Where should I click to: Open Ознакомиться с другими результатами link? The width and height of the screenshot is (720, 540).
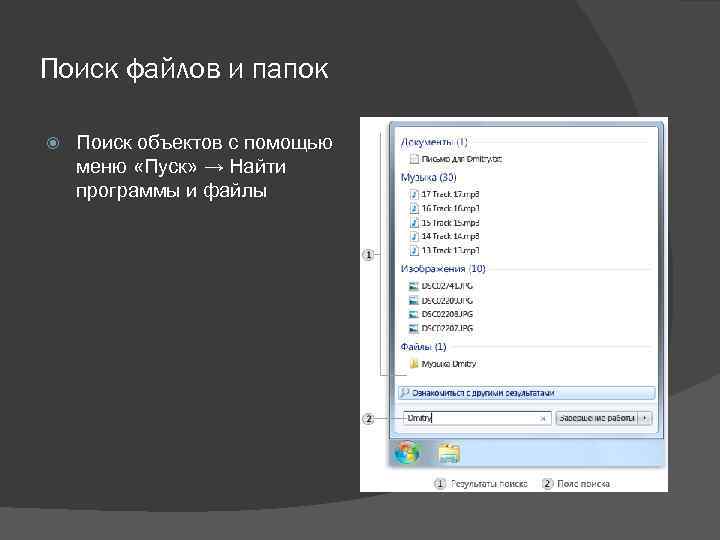[527, 393]
